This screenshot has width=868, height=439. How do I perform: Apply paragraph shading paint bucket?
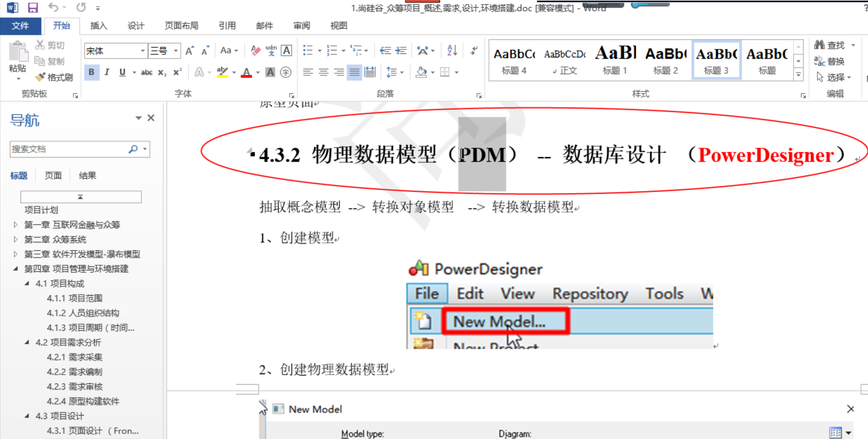point(421,72)
